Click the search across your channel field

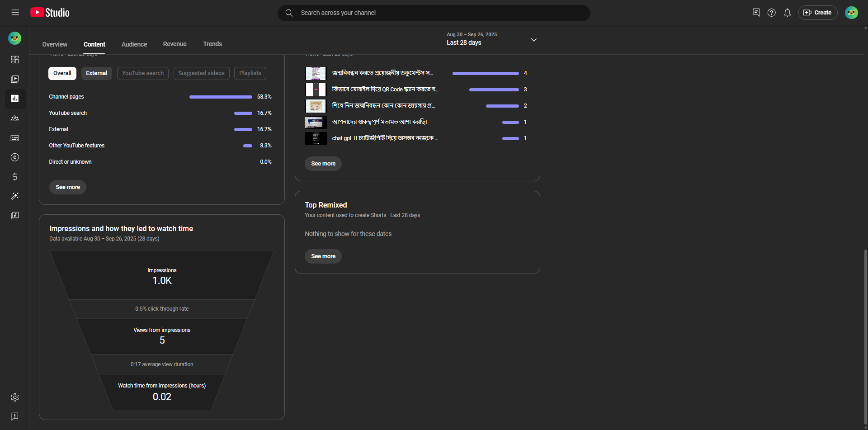coord(433,13)
